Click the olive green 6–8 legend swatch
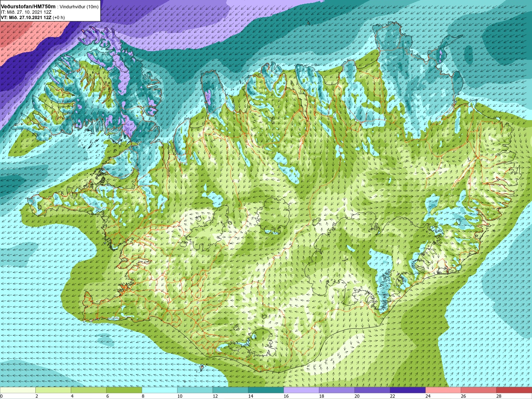532x399 pixels. click(x=124, y=390)
